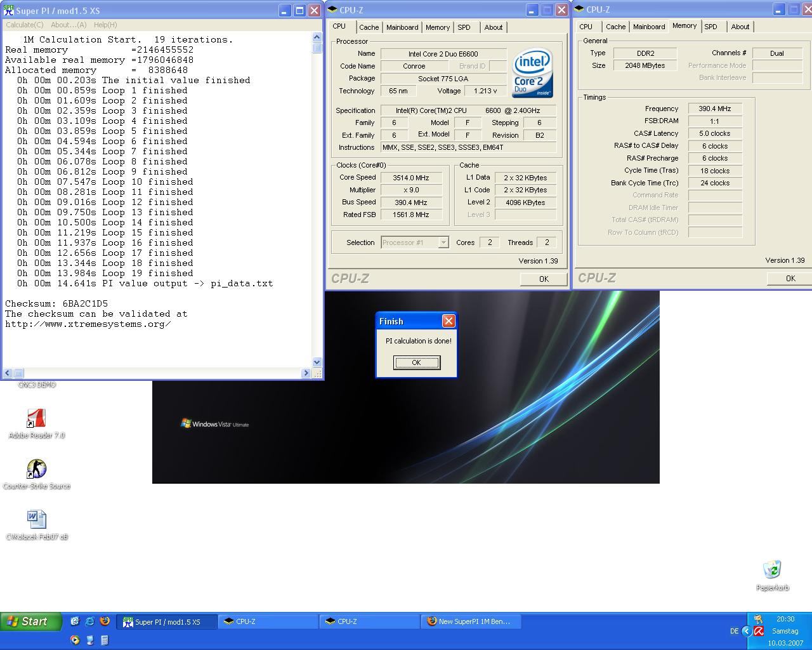Launch Counter-Strike Source desktop shortcut
The image size is (812, 650).
(x=36, y=474)
